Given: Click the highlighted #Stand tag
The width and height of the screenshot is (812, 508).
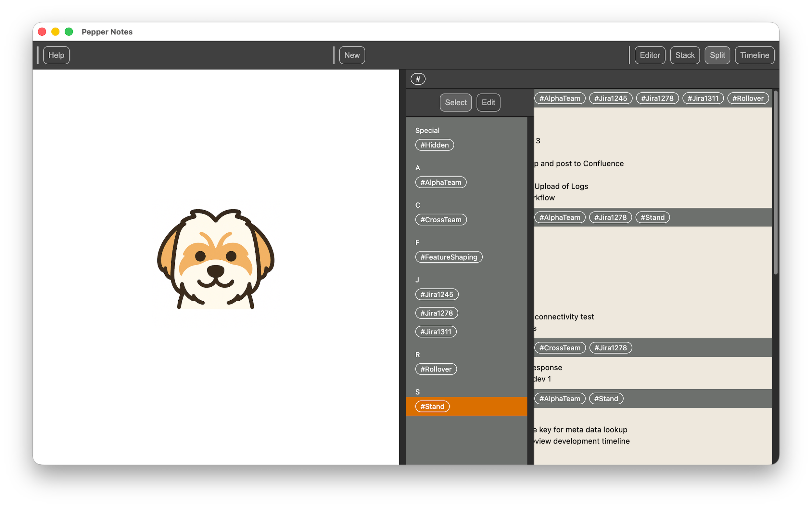Looking at the screenshot, I should 432,407.
